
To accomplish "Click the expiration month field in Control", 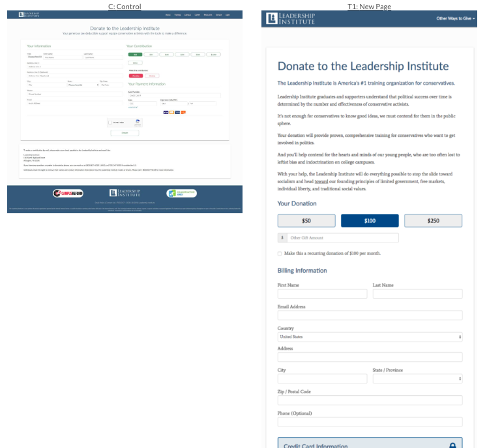I will tap(173, 104).
